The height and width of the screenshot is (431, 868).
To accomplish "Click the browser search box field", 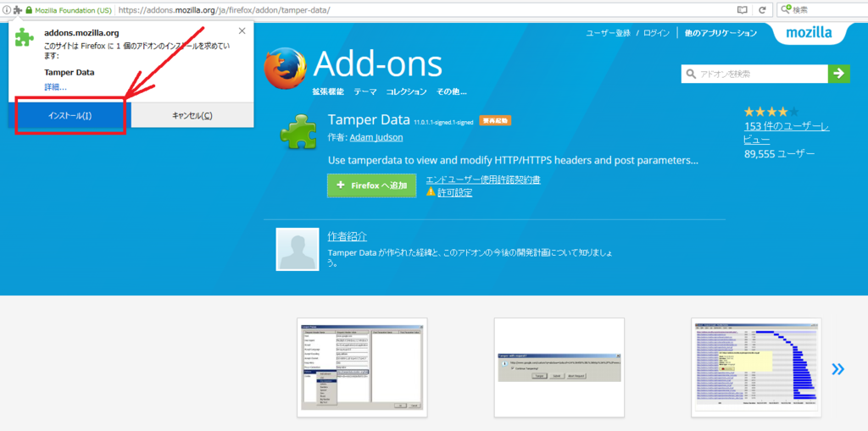I will pos(821,9).
